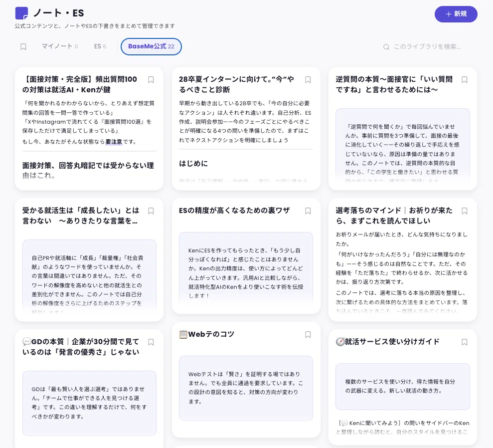This screenshot has height=448, width=493.
Task: Open the 28卒夏インターンに向けて note title
Action: click(236, 84)
